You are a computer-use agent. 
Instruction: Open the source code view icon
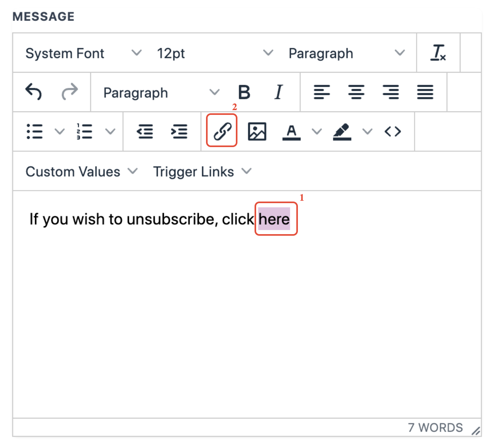pyautogui.click(x=393, y=131)
